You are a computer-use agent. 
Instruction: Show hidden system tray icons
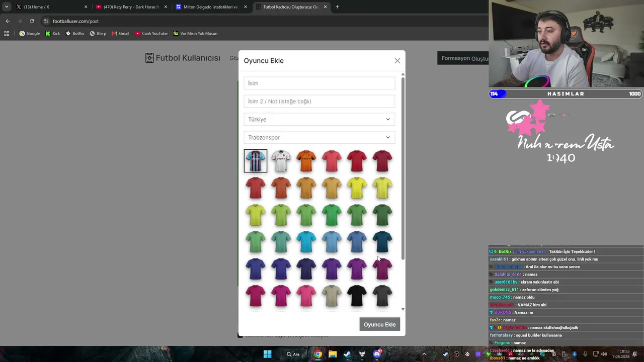tap(424, 354)
